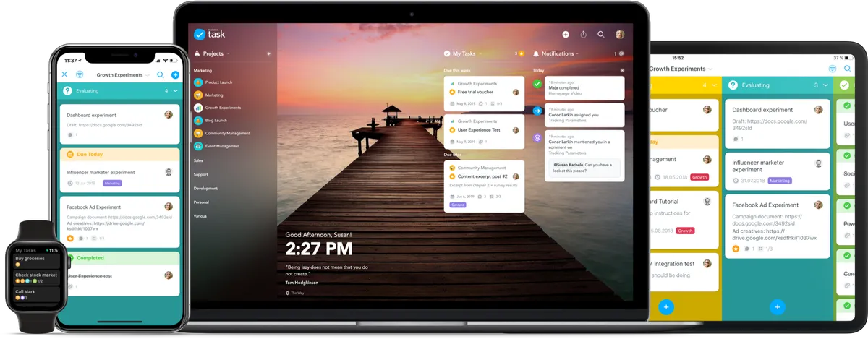Open Growth Experiments project in laptop sidebar
The height and width of the screenshot is (339, 868).
218,108
